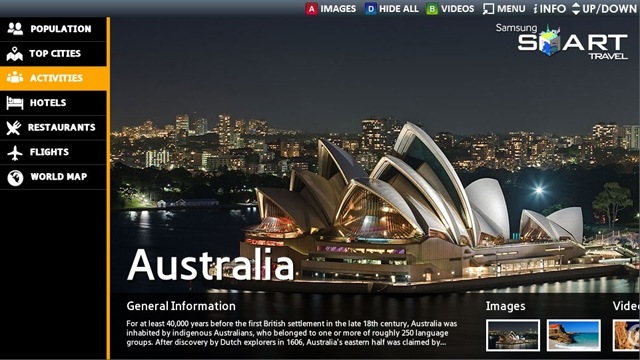The width and height of the screenshot is (640, 360).
Task: Click the Population people icon
Action: (15, 29)
